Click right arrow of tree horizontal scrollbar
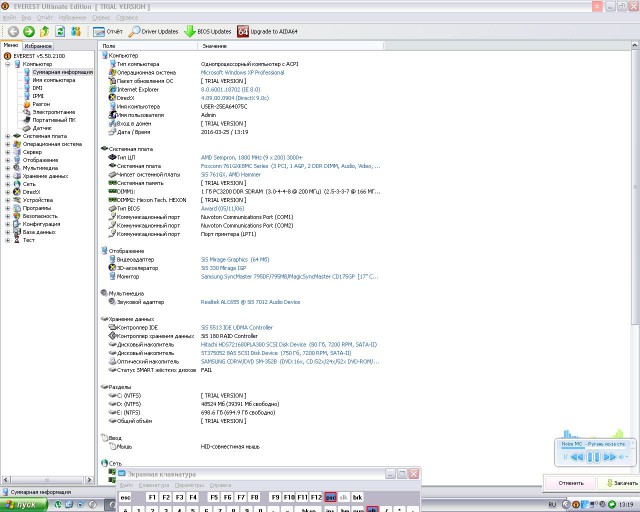The image size is (640, 512). point(89,480)
